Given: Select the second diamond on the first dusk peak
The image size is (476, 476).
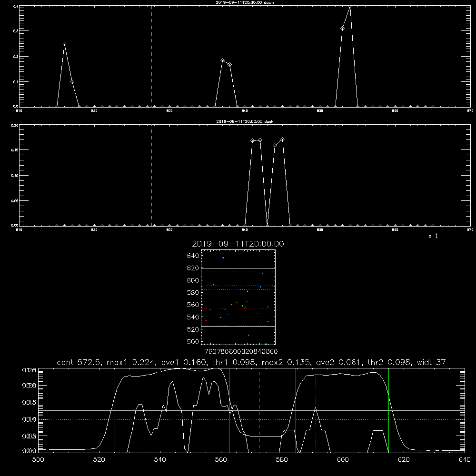Looking at the screenshot, I should click(x=260, y=140).
